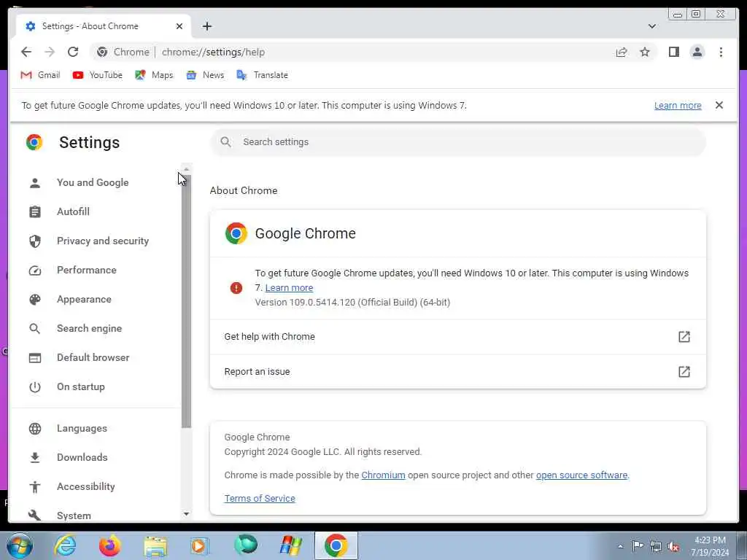Image resolution: width=747 pixels, height=560 pixels.
Task: Click the sidebar scroll up arrow
Action: pos(186,169)
